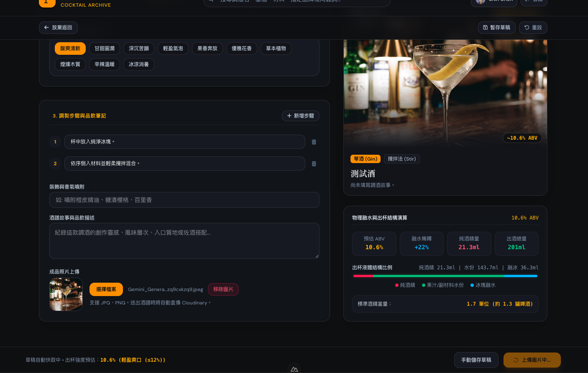Click the 放棄返回 back arrow button

58,28
